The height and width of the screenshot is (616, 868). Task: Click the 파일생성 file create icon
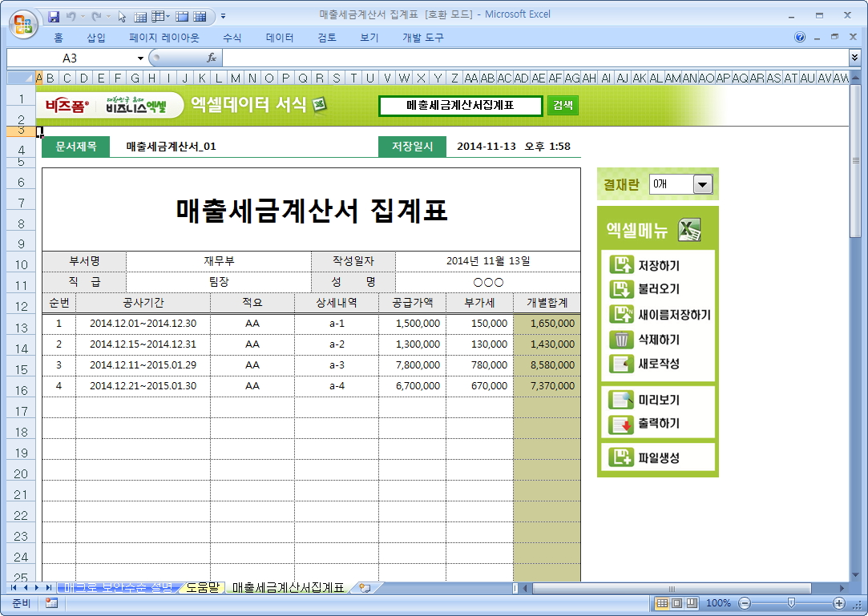(621, 457)
